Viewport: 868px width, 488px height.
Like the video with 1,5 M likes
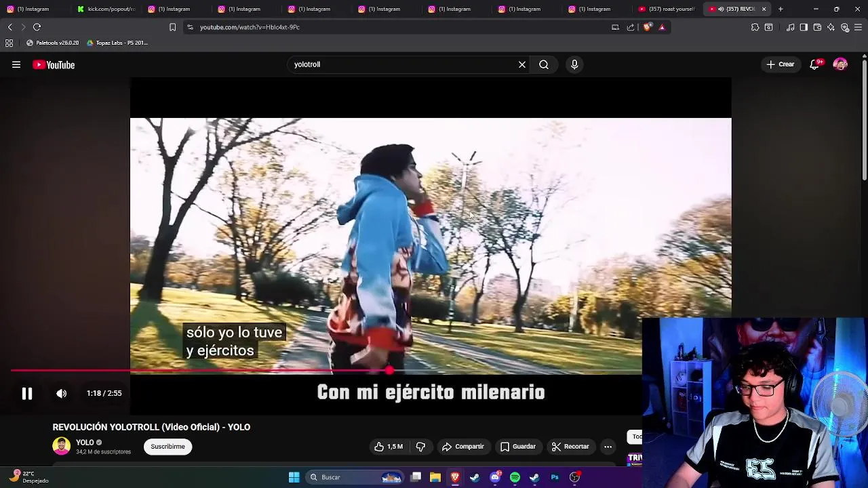389,447
